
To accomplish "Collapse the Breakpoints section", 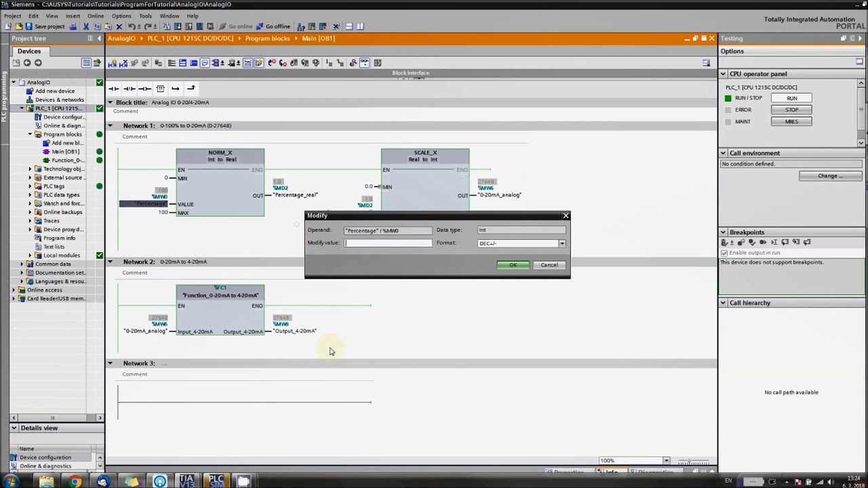I will click(x=724, y=232).
